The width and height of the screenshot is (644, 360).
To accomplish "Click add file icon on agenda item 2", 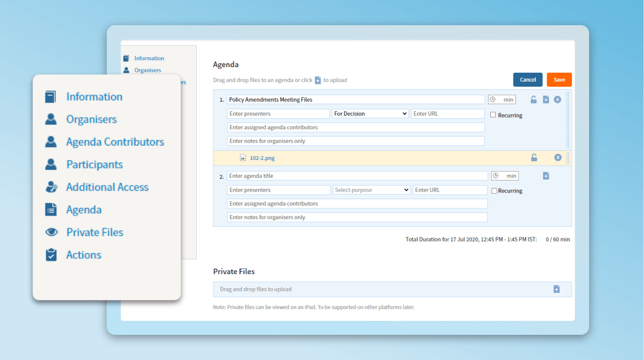I will point(546,176).
